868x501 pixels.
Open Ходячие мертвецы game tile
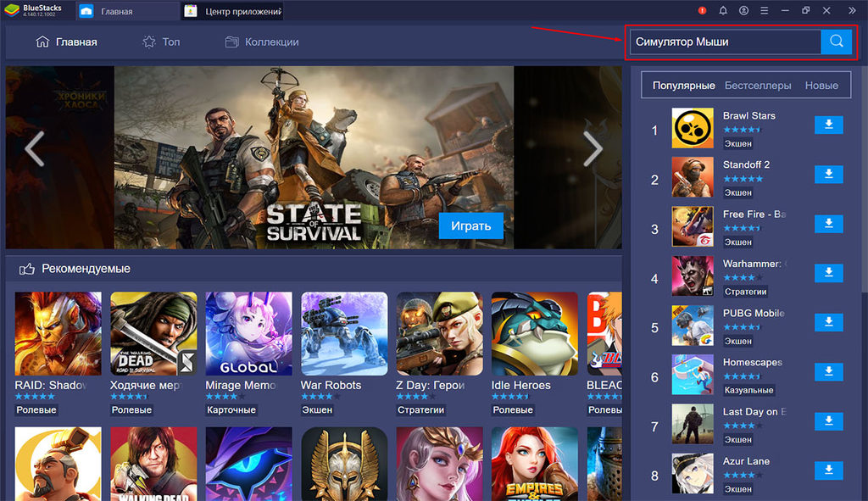(x=153, y=334)
